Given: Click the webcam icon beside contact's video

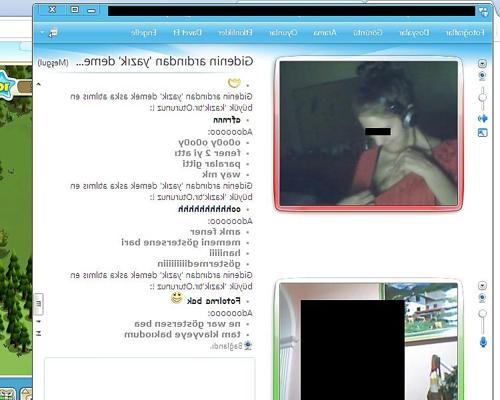Looking at the screenshot, I should click(482, 76).
